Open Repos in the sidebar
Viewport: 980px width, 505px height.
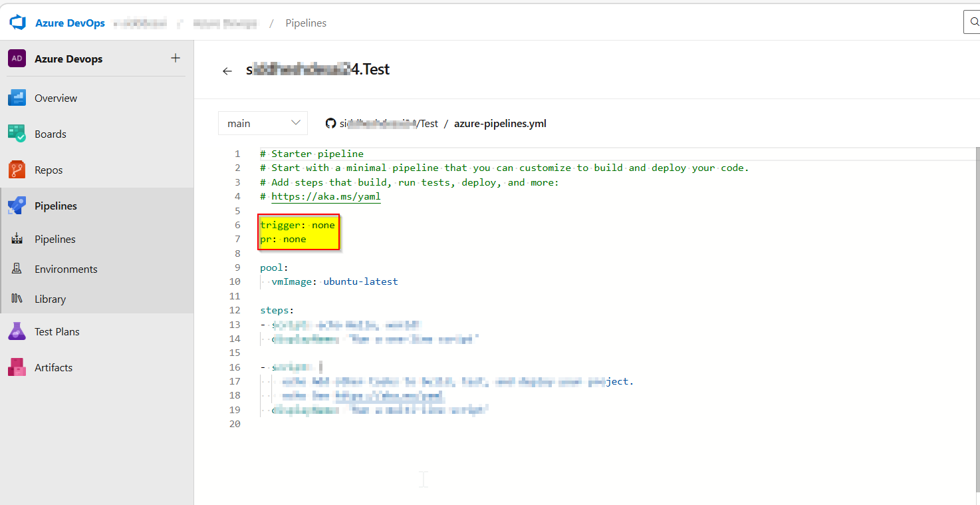(49, 170)
